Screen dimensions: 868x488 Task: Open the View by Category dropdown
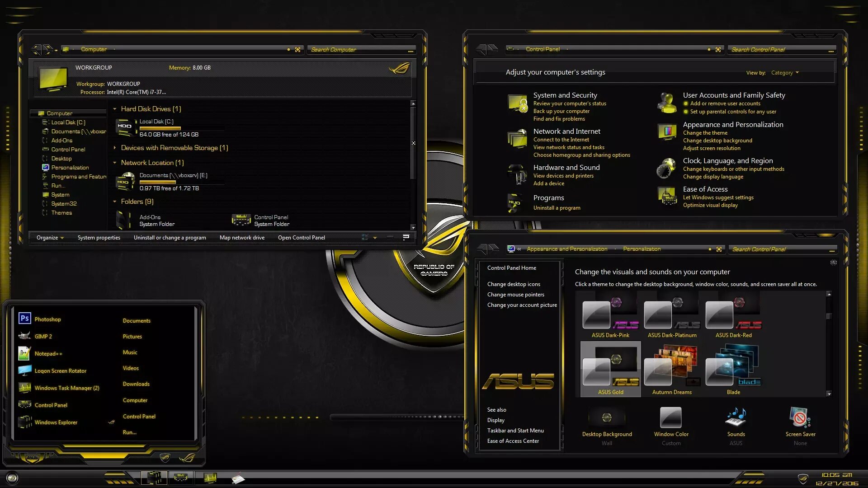pos(785,73)
